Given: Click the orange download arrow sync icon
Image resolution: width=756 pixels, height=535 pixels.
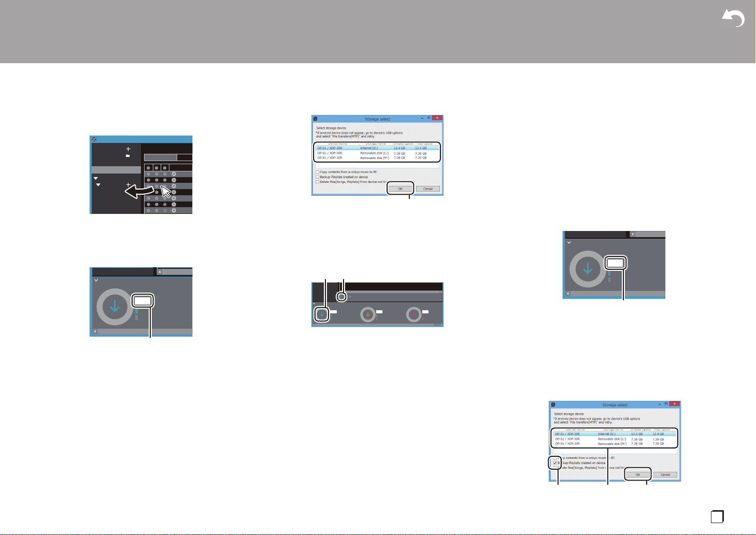Looking at the screenshot, I should point(368,314).
